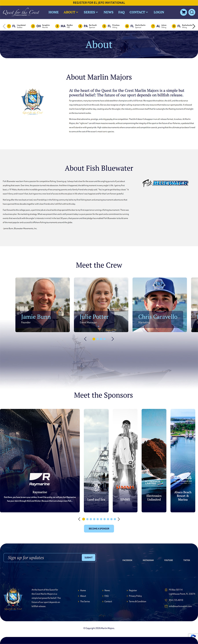This screenshot has width=198, height=644.
Task: Click the Quest for the Crest header logo
Action: click(x=21, y=12)
